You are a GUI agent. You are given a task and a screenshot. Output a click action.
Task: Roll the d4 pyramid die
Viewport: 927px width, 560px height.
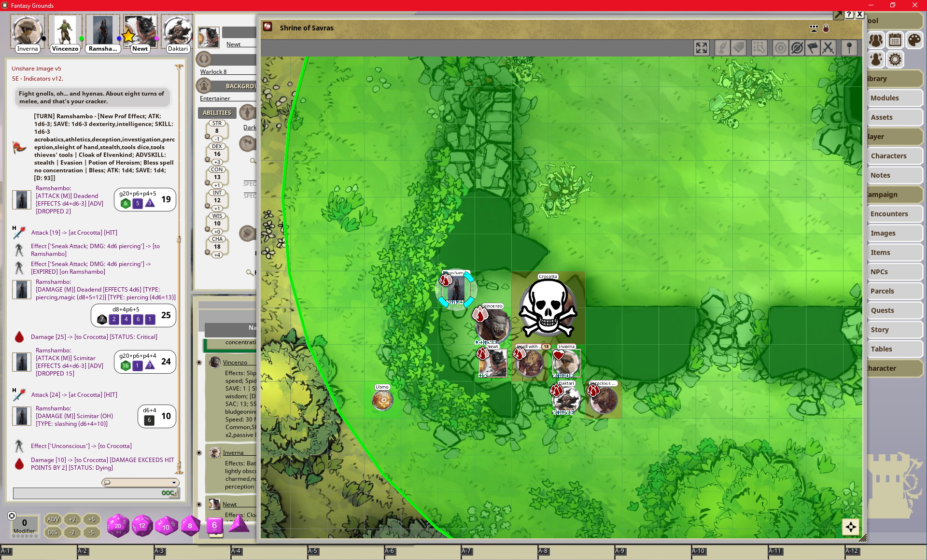point(239,524)
